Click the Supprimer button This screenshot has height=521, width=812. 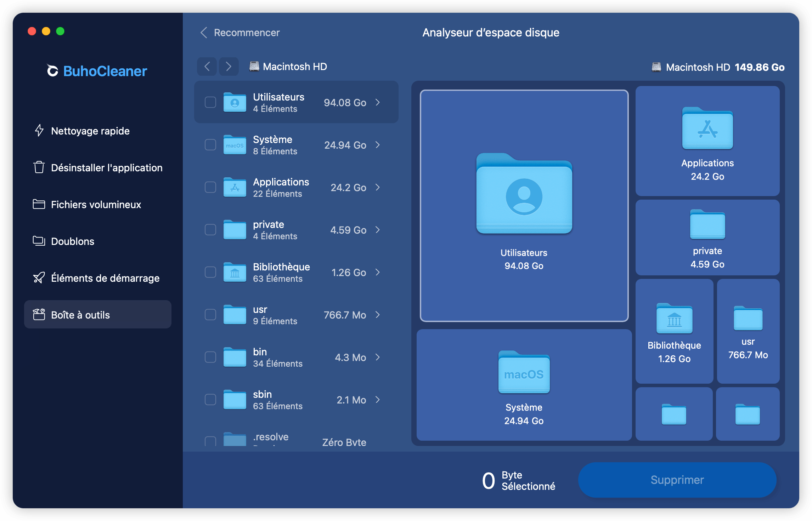pos(677,480)
